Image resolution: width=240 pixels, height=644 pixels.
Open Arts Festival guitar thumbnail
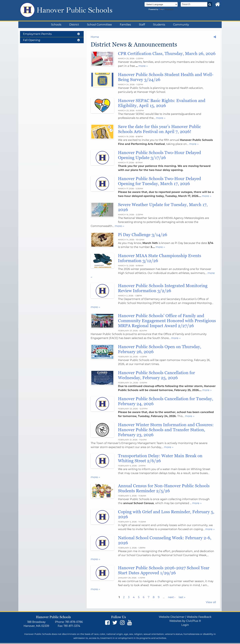pos(102,132)
